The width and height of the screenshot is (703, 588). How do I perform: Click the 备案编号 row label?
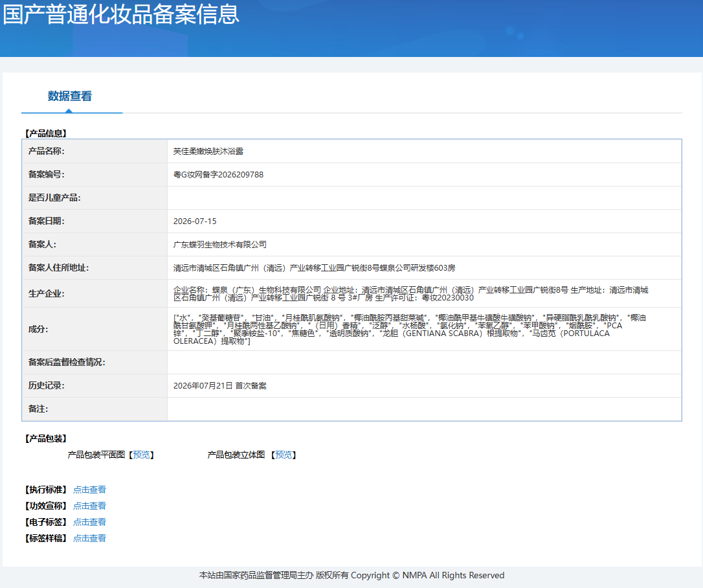point(46,174)
